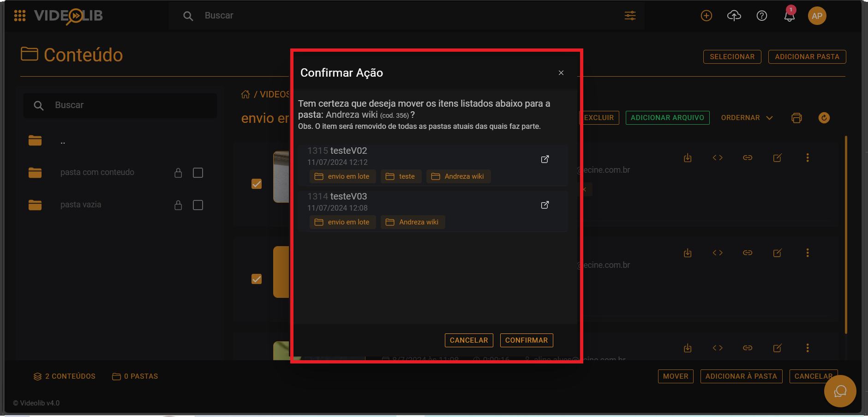This screenshot has width=868, height=417.
Task: Click the content list scrollbar
Action: [x=845, y=235]
